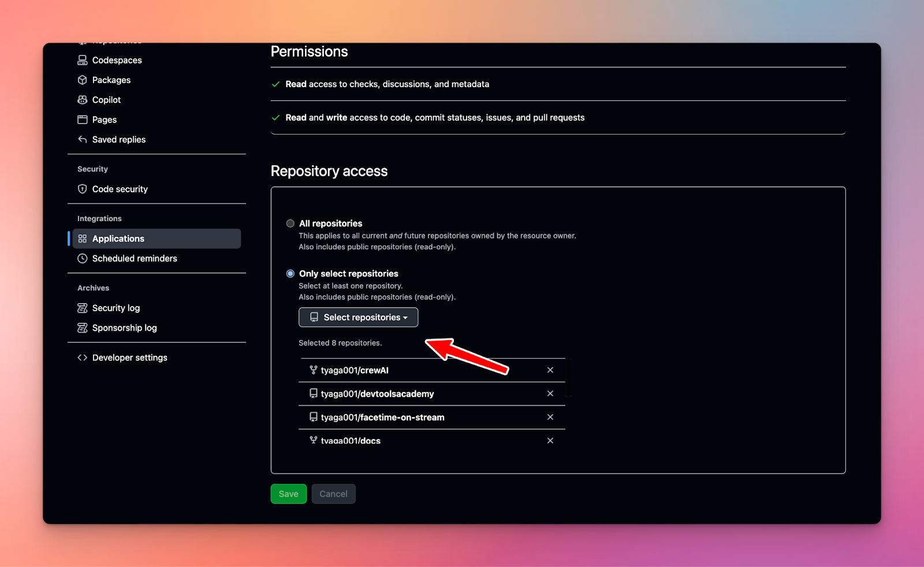Click the Packages box icon
Viewport: 924px width, 567px height.
[83, 80]
